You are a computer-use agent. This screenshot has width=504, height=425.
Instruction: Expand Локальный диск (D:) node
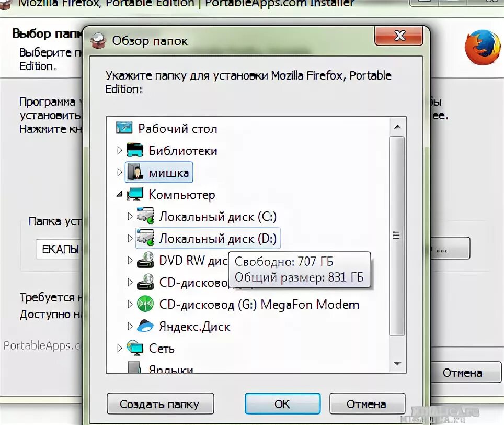tap(130, 238)
